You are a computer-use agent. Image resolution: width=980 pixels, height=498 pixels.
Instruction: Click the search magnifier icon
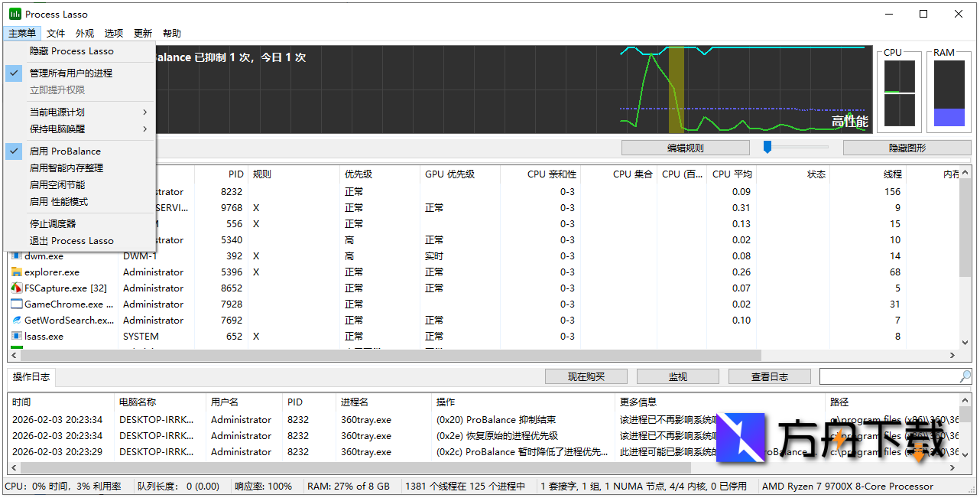(965, 376)
